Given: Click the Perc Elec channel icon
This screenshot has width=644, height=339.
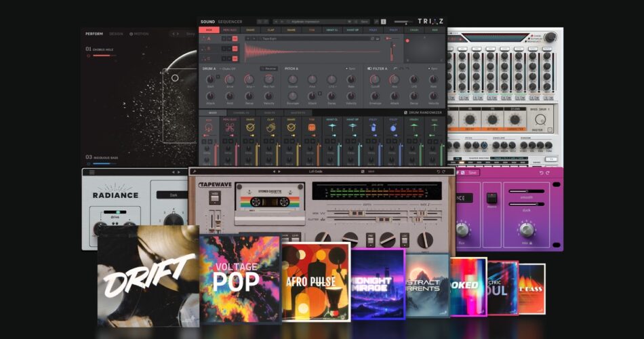Looking at the screenshot, I should click(x=229, y=127).
